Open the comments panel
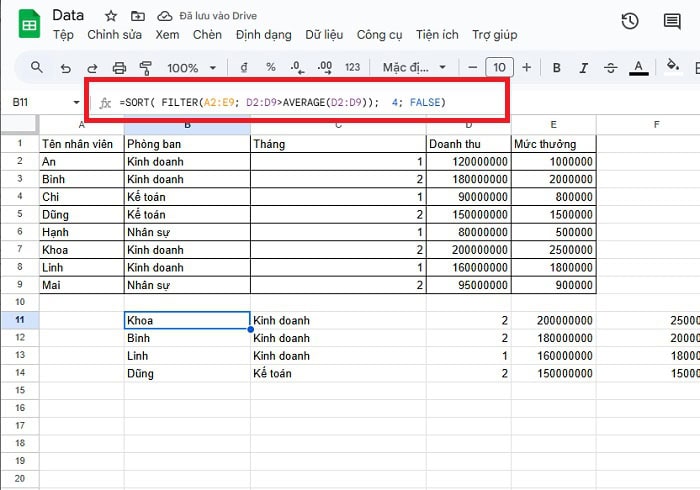This screenshot has height=490, width=700. click(x=672, y=22)
